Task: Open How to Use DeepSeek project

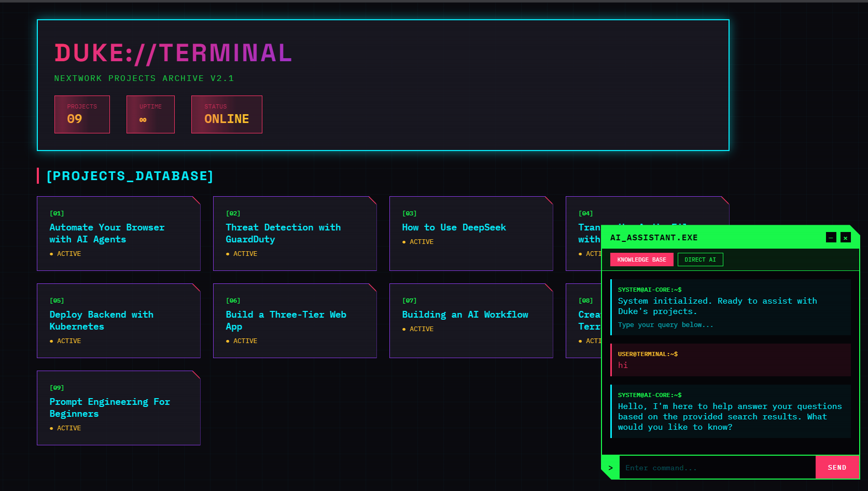Action: (471, 234)
